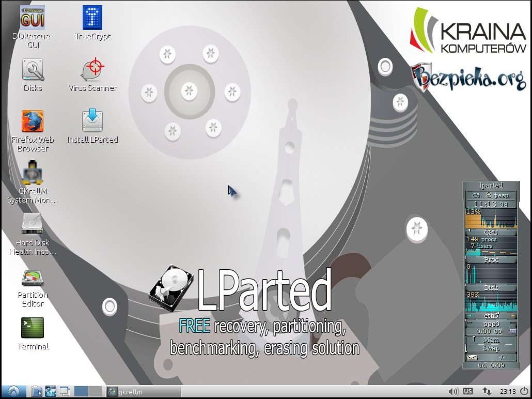532x399 pixels.
Task: Open the file manager taskbar launcher
Action: coord(37,392)
